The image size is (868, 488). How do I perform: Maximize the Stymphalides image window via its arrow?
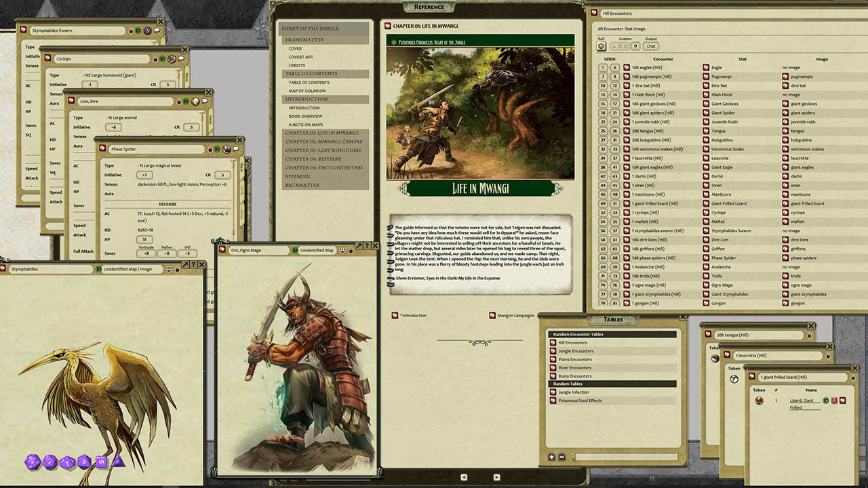[x=185, y=265]
